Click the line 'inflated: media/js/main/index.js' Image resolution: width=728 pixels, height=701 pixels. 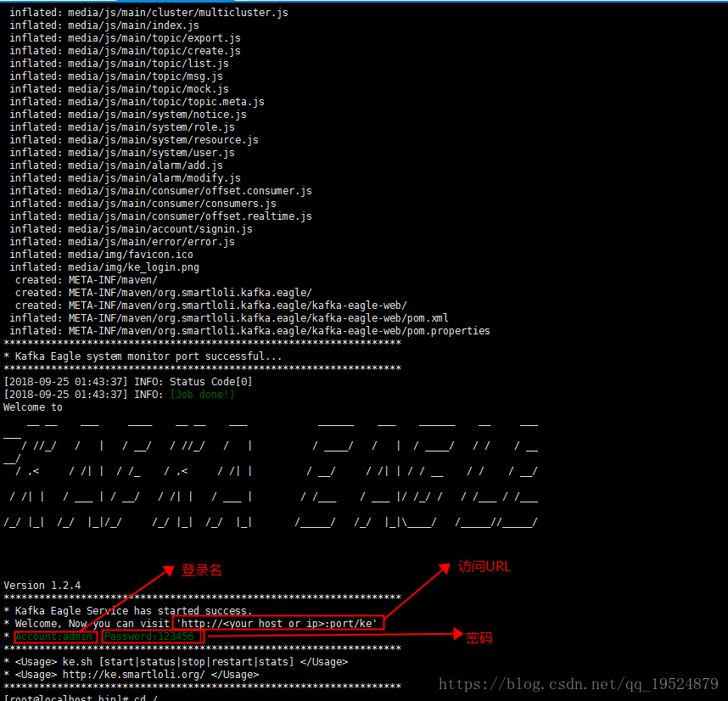tap(104, 25)
